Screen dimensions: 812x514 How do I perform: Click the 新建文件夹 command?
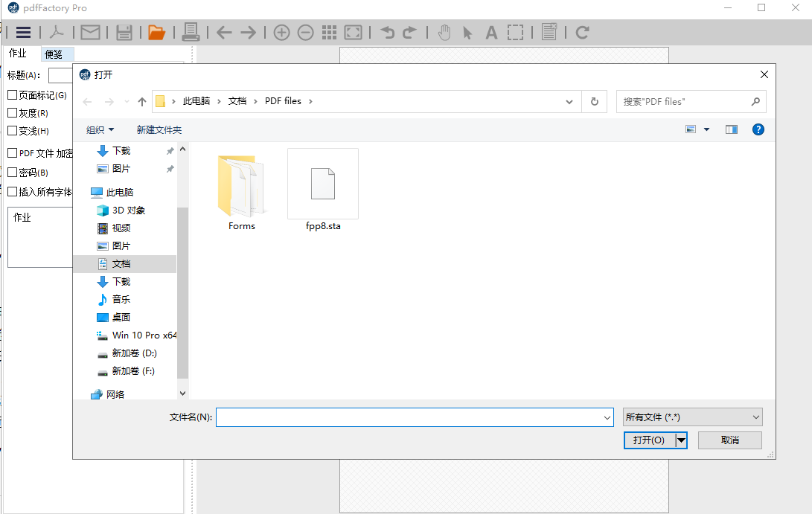(x=159, y=129)
